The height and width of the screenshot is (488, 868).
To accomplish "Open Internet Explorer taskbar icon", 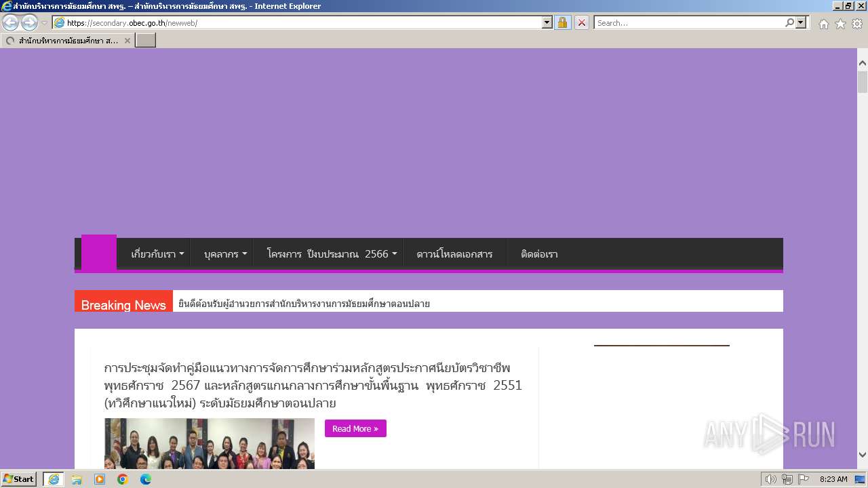I will (x=53, y=479).
